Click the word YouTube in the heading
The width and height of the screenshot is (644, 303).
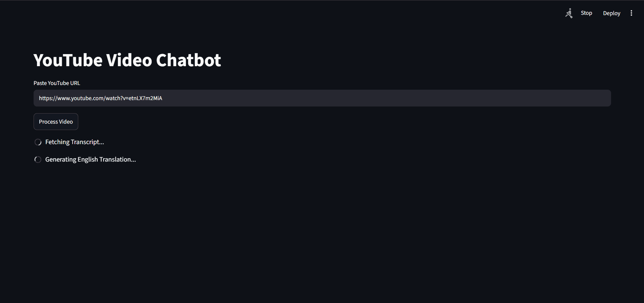[x=68, y=60]
